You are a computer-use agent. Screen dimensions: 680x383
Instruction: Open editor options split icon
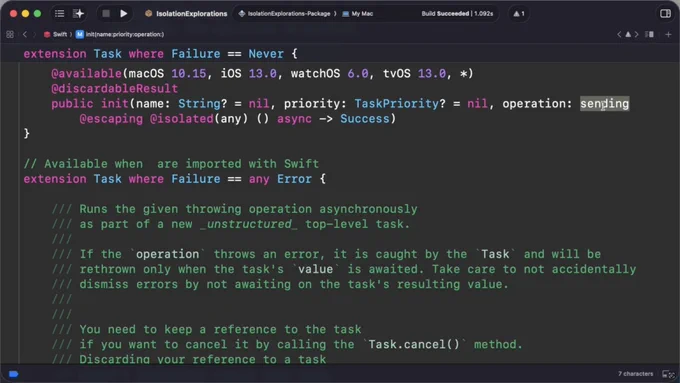pyautogui.click(x=649, y=34)
